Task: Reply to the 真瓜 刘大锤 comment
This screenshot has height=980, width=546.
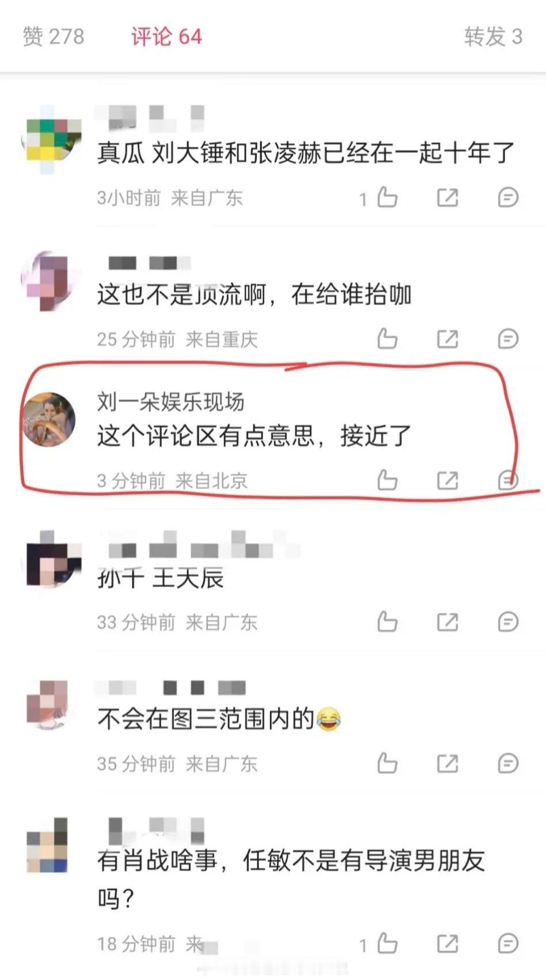Action: pyautogui.click(x=508, y=198)
